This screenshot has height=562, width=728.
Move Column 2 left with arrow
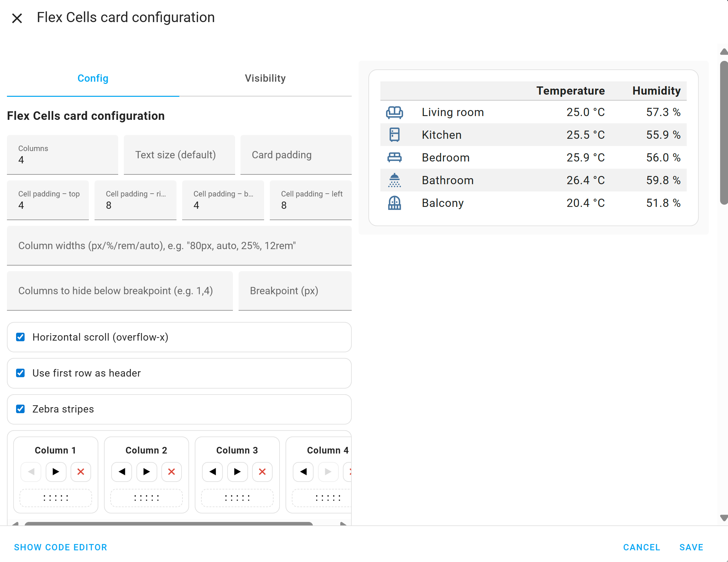click(x=122, y=471)
